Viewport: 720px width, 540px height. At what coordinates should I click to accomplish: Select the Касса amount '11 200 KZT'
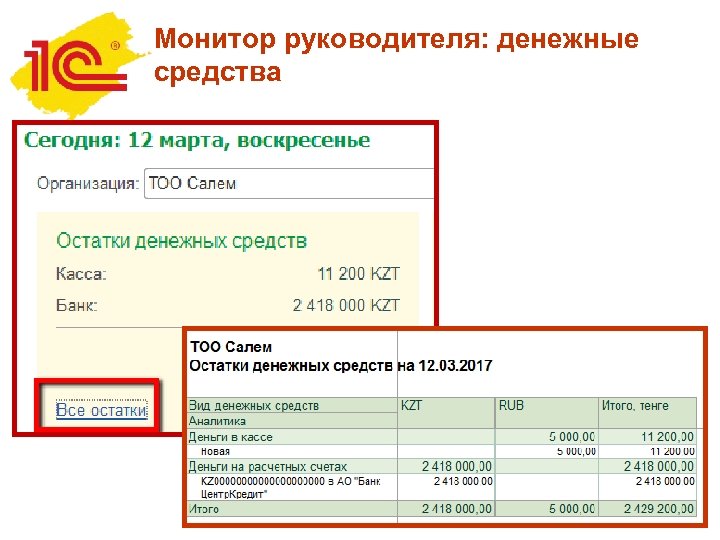point(359,274)
